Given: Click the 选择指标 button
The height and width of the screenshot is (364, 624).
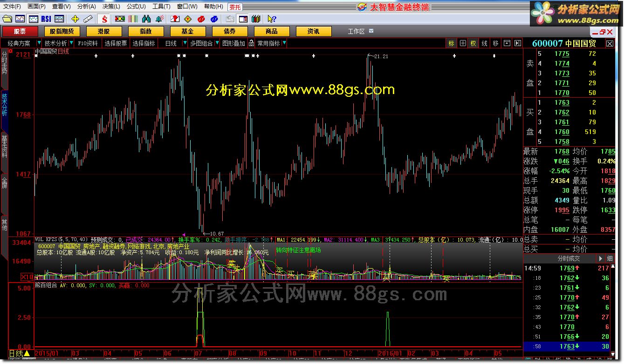Looking at the screenshot, I should [144, 43].
